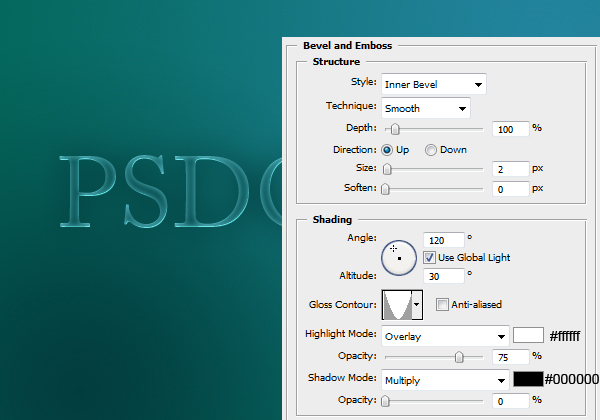Image resolution: width=600 pixels, height=420 pixels.
Task: Toggle the Use Global Light checkbox
Action: coord(429,257)
